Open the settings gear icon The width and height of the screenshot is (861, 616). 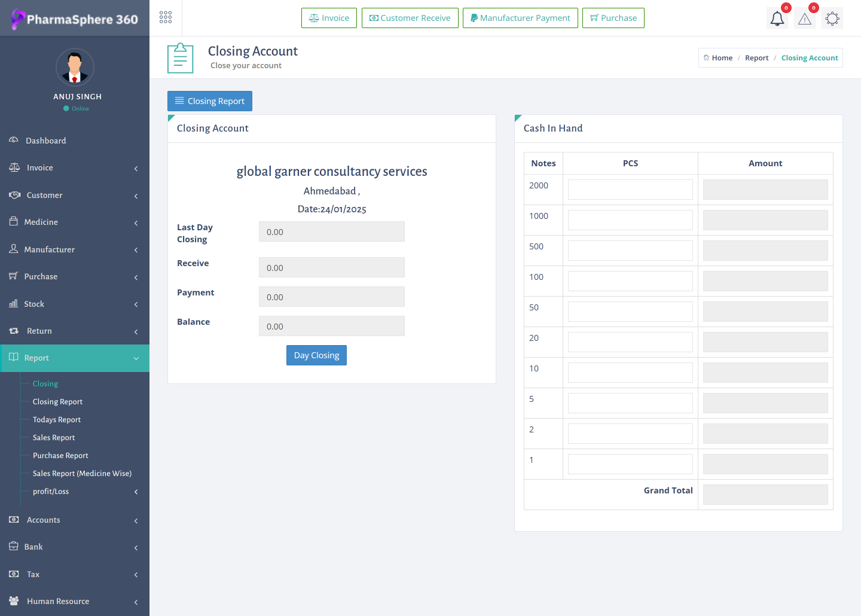pos(832,19)
